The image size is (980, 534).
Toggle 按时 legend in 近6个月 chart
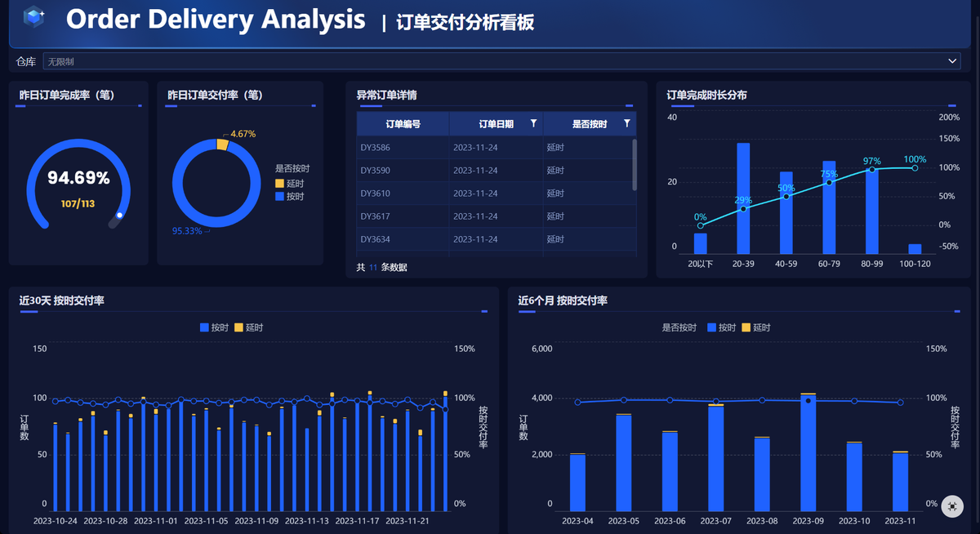coord(722,327)
